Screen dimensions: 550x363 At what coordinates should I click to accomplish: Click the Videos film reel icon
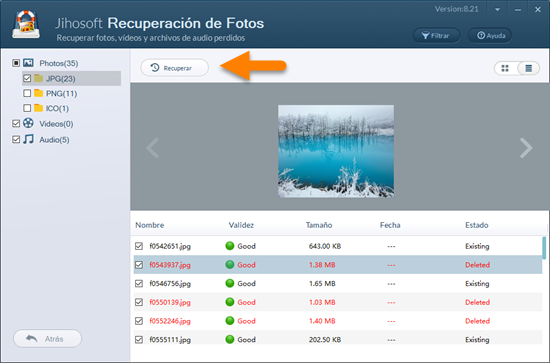(x=28, y=123)
